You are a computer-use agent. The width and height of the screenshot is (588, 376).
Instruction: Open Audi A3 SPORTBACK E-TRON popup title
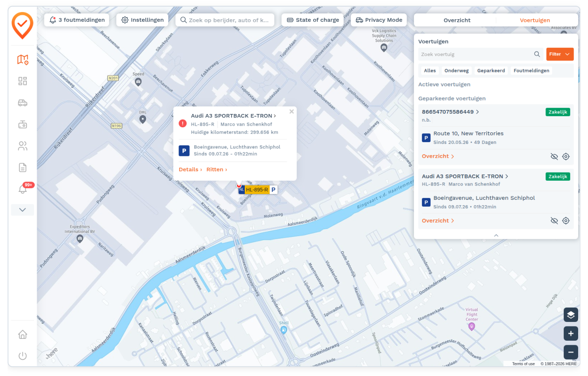(x=234, y=116)
